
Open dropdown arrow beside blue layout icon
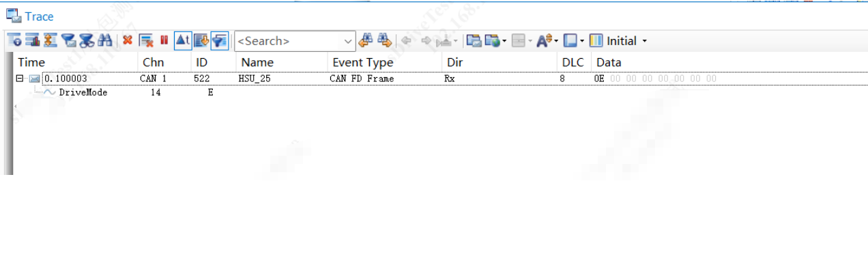[x=582, y=41]
